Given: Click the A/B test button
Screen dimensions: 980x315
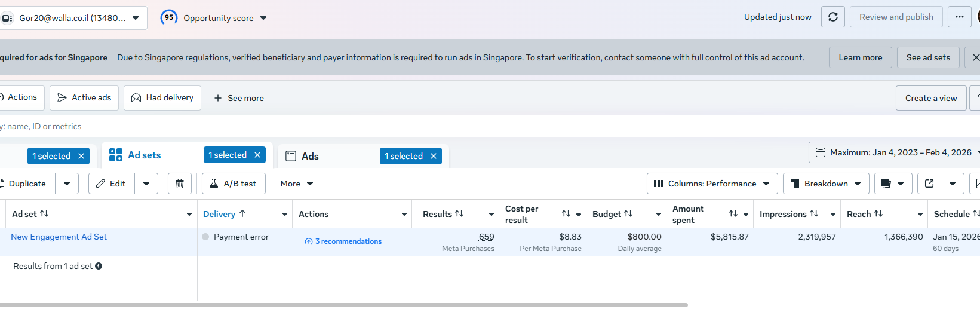Looking at the screenshot, I should (234, 184).
